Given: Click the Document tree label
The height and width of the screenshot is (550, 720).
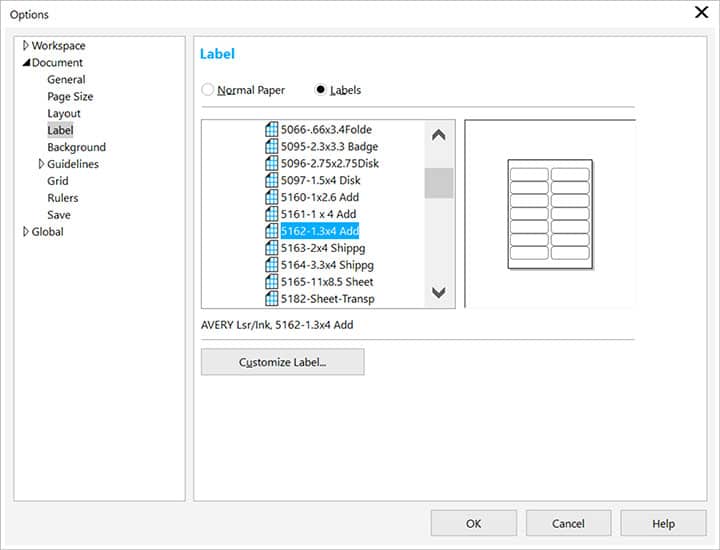Looking at the screenshot, I should point(57,62).
